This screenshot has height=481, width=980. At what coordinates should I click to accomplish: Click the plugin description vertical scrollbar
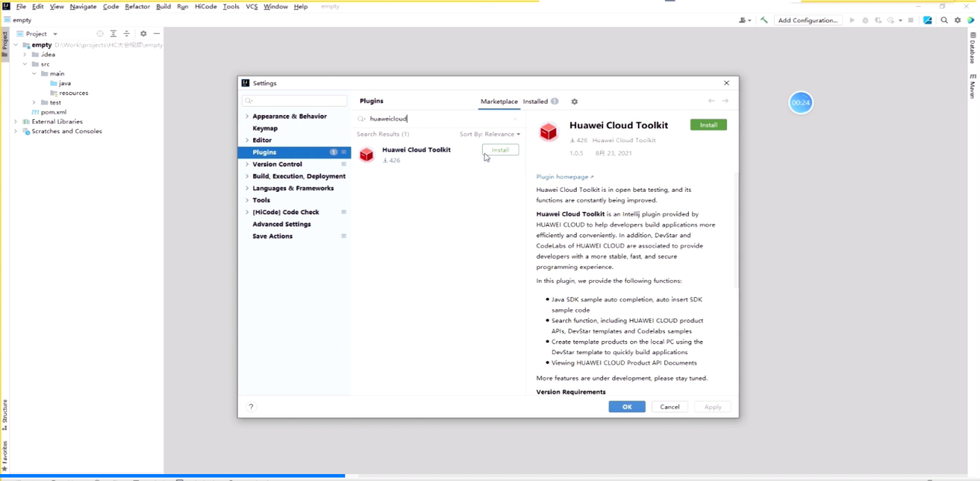[735, 230]
